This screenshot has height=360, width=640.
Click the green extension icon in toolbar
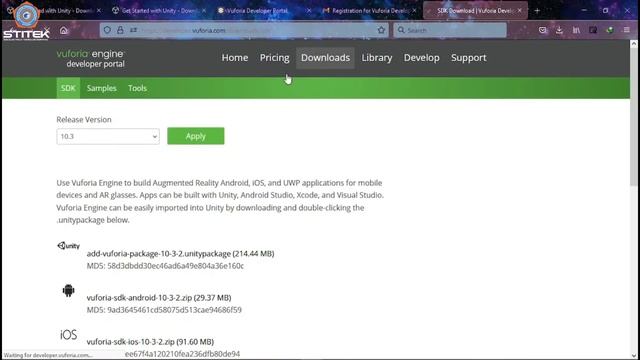coord(609,30)
